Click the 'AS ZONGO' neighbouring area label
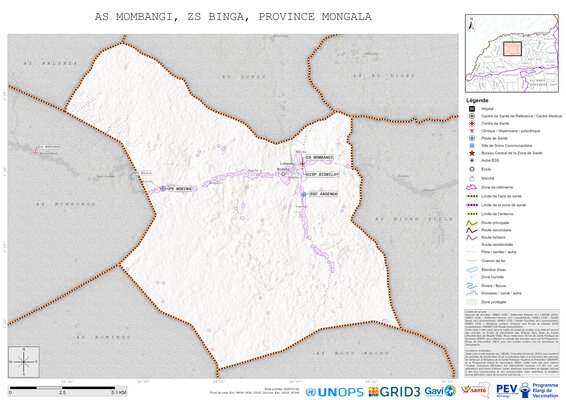 click(x=244, y=77)
